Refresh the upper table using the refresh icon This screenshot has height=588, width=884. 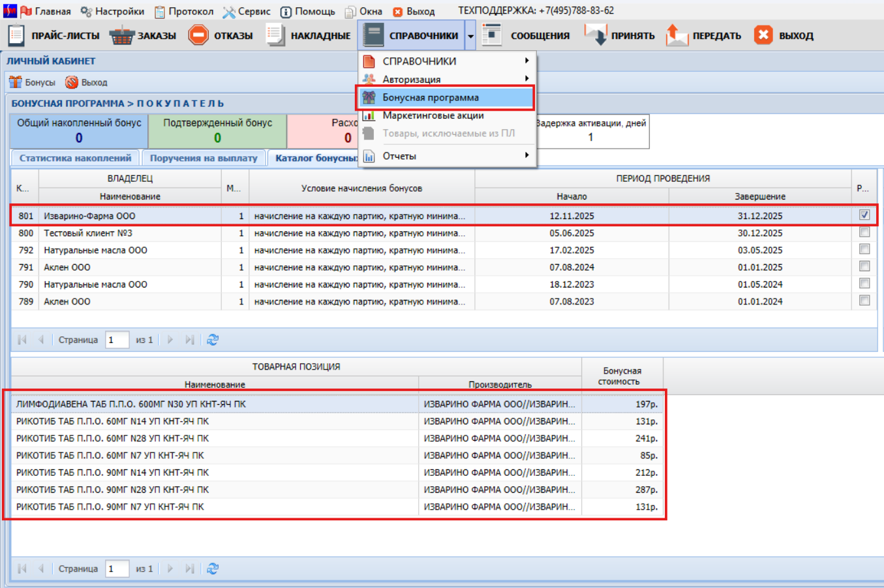tap(213, 340)
